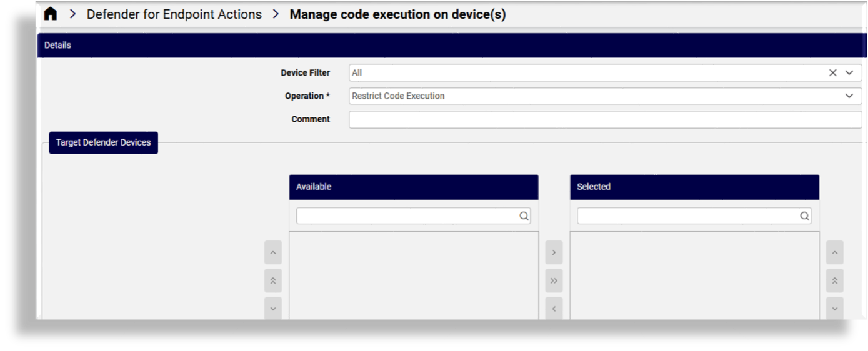Move Selected item down one position
The width and height of the screenshot is (868, 351).
tap(835, 309)
